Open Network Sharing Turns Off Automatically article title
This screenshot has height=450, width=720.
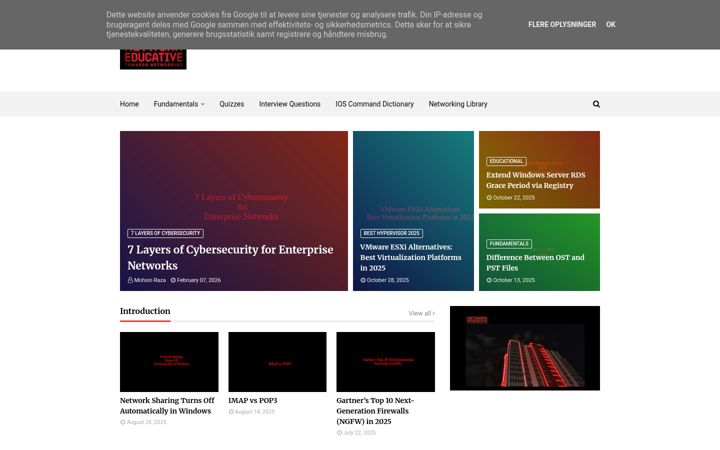tap(167, 406)
